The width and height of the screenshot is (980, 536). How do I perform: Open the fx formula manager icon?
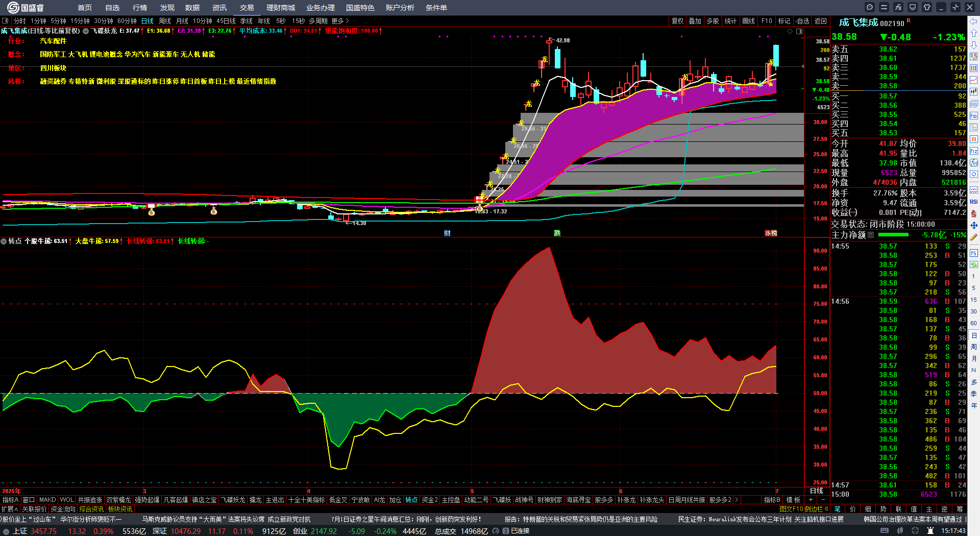(898, 7)
